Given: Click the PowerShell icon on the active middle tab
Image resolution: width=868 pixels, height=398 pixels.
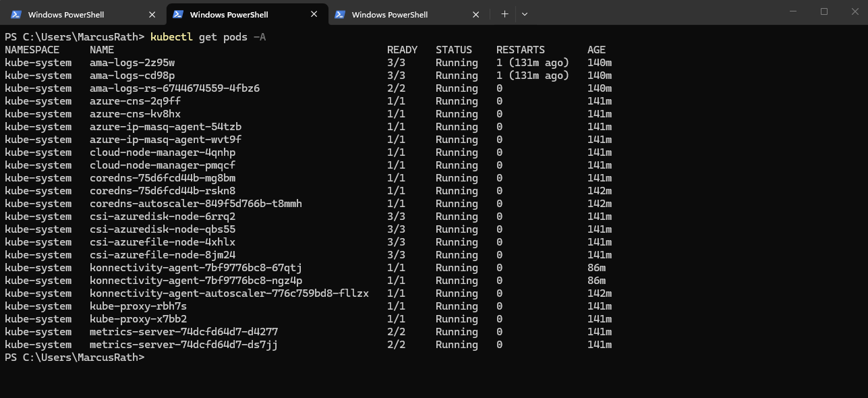Looking at the screenshot, I should click(178, 14).
